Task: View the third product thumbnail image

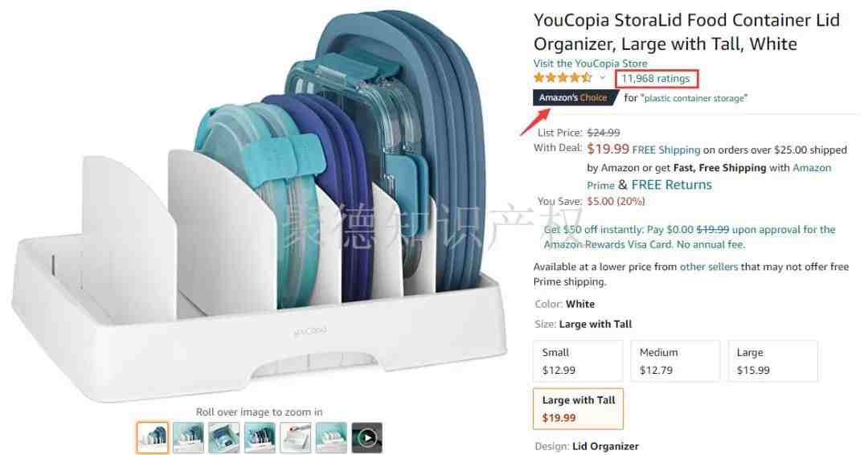Action: pyautogui.click(x=224, y=438)
